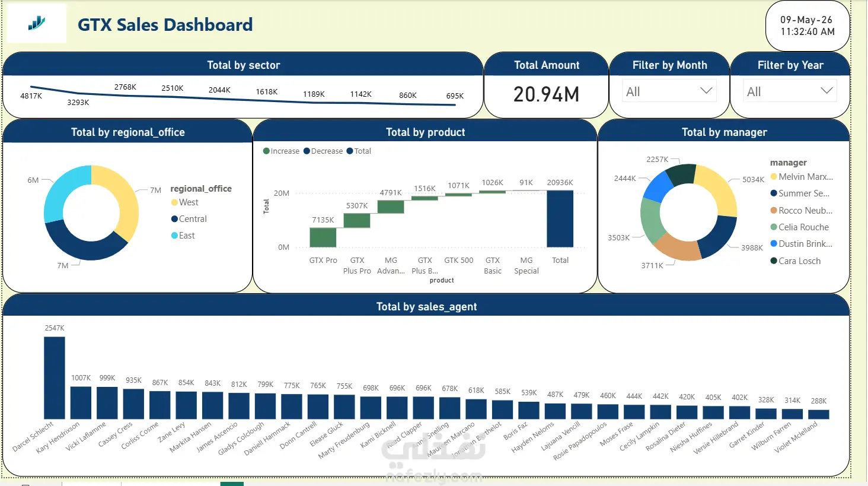Expand the Filter by Month dropdown arrow

tap(706, 91)
